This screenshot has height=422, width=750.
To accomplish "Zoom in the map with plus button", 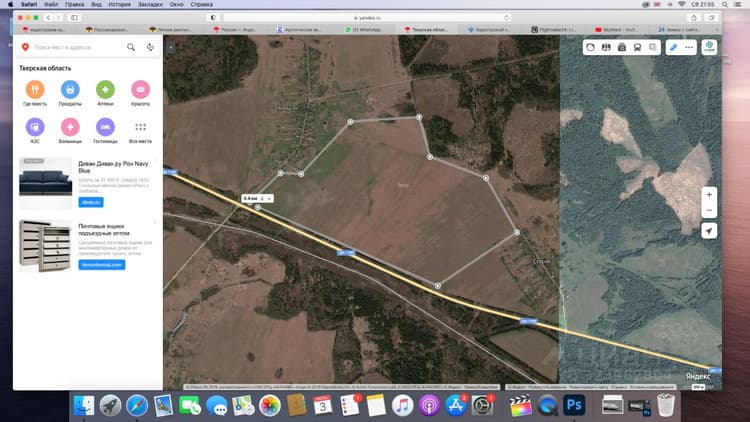I will [x=709, y=195].
